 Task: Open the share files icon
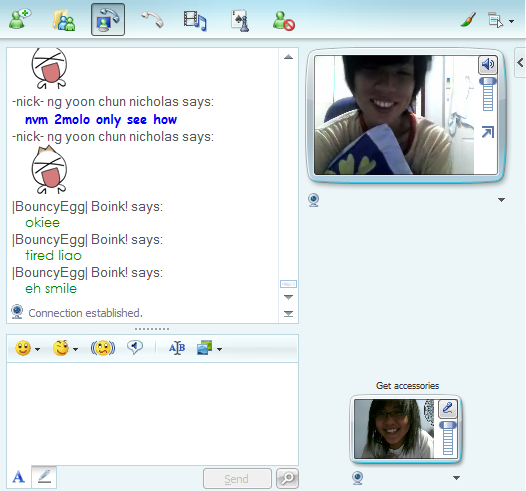(x=64, y=20)
